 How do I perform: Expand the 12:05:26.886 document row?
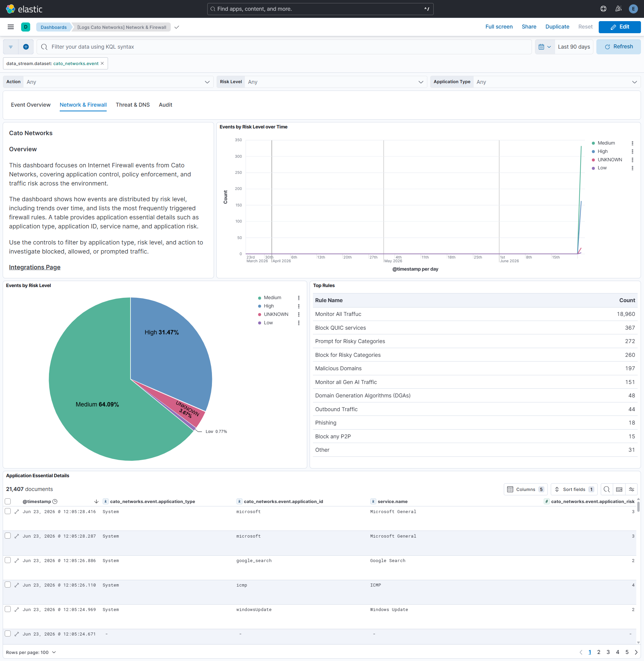[16, 561]
